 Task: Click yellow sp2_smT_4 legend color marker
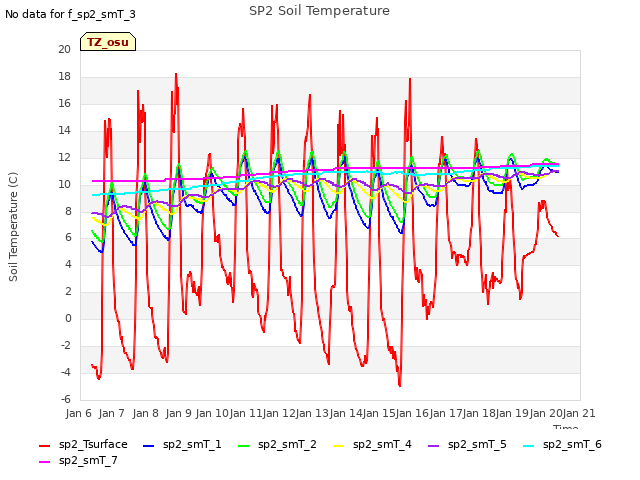pyautogui.click(x=338, y=446)
